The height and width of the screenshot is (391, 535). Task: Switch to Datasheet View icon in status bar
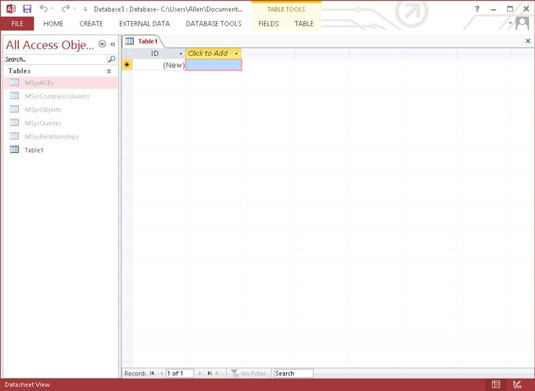tap(496, 385)
